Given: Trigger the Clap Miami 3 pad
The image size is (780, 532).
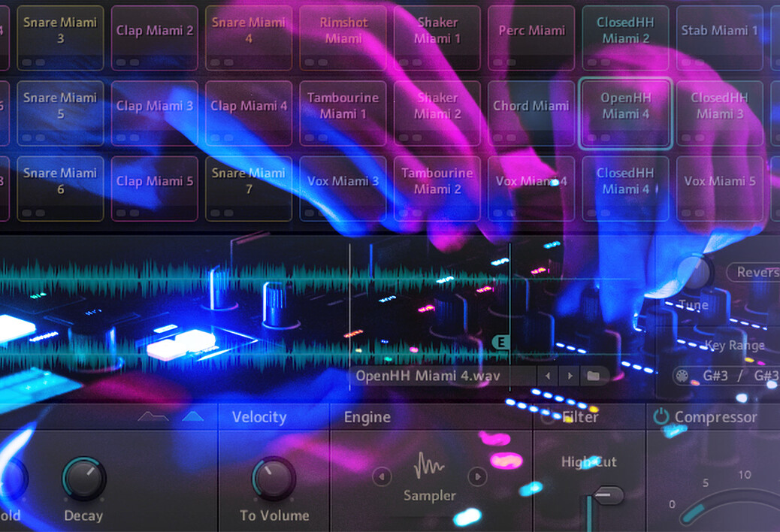Looking at the screenshot, I should tap(154, 113).
